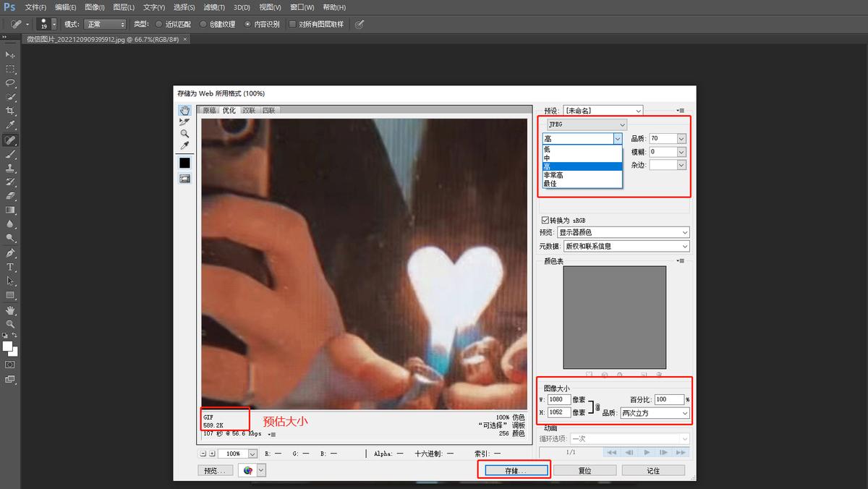Screen dimensions: 868x489
Task: Choose 非常高 from the quality list
Action: tap(553, 175)
